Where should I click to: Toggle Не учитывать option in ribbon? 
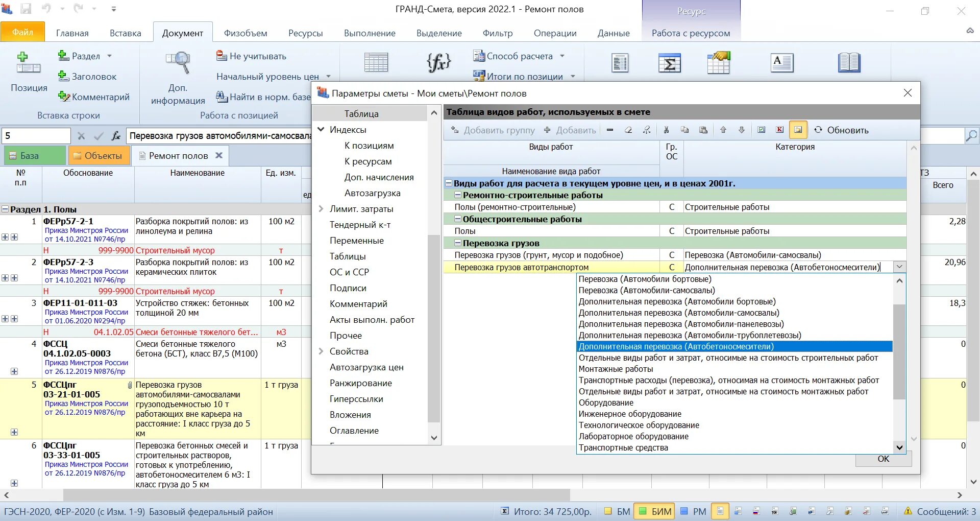pyautogui.click(x=251, y=56)
